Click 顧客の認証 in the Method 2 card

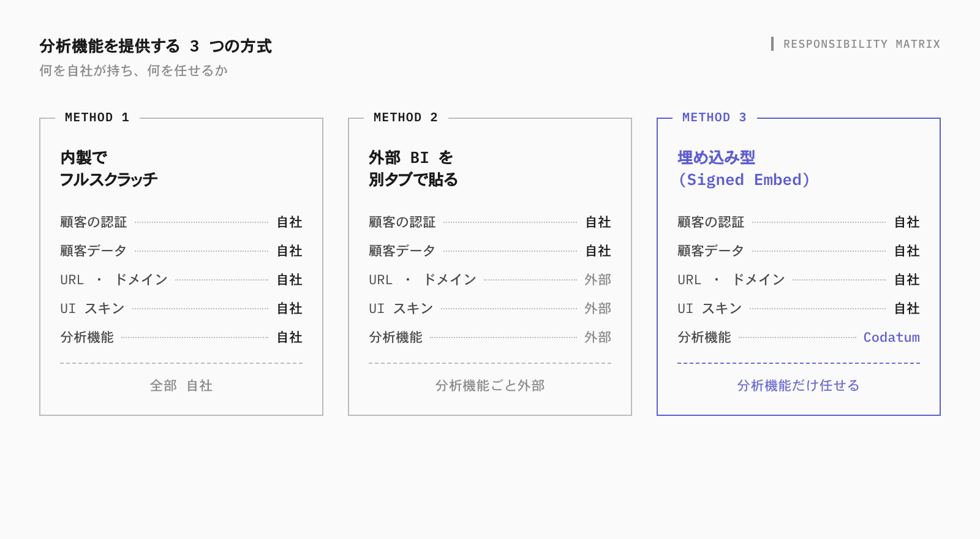click(402, 222)
